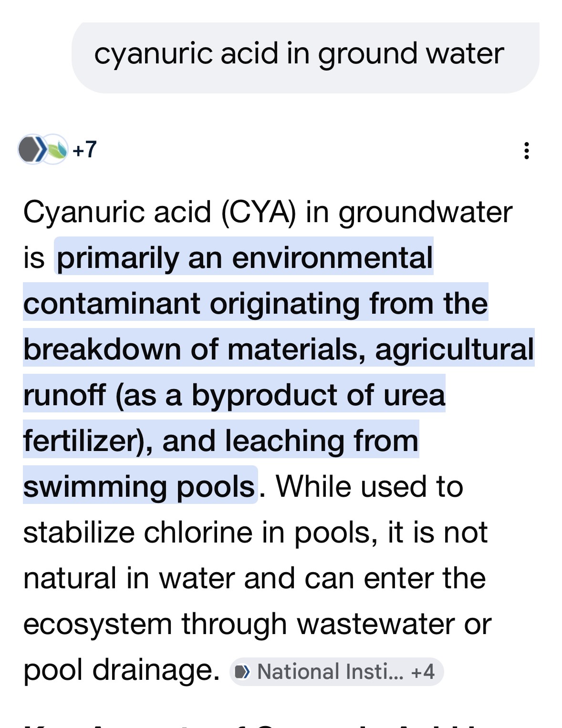Expand the +4 sources in citation chip
The height and width of the screenshot is (728, 562).
[x=423, y=672]
